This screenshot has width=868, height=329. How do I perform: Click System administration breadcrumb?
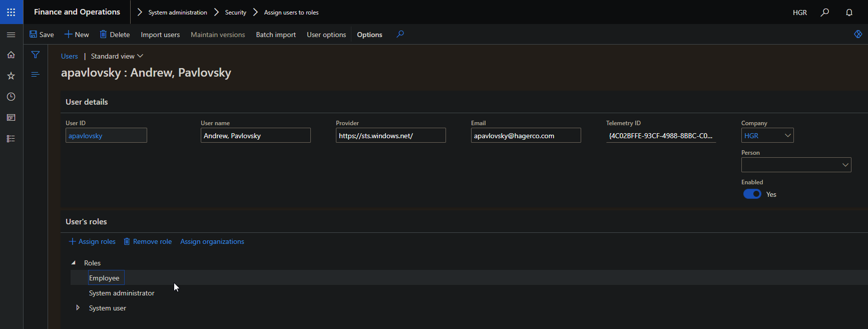pos(178,13)
